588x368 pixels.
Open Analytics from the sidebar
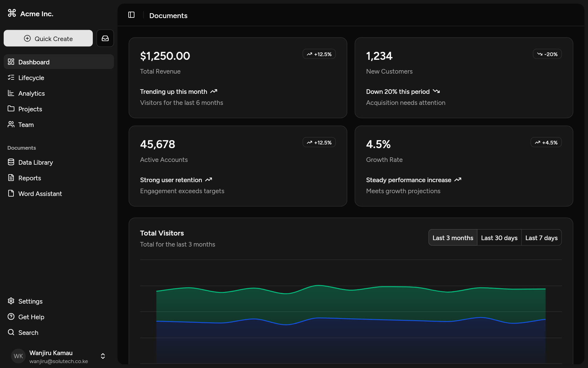pos(59,93)
